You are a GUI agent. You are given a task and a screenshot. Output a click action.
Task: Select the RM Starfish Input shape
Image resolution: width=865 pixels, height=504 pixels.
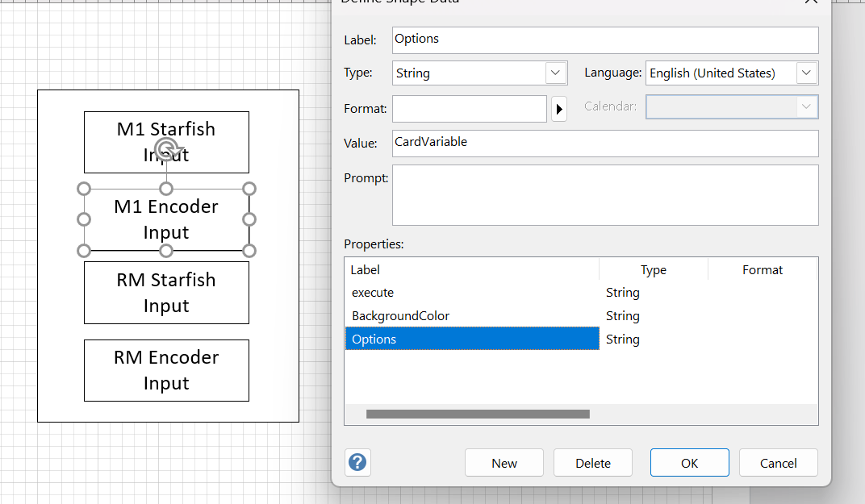(x=166, y=293)
